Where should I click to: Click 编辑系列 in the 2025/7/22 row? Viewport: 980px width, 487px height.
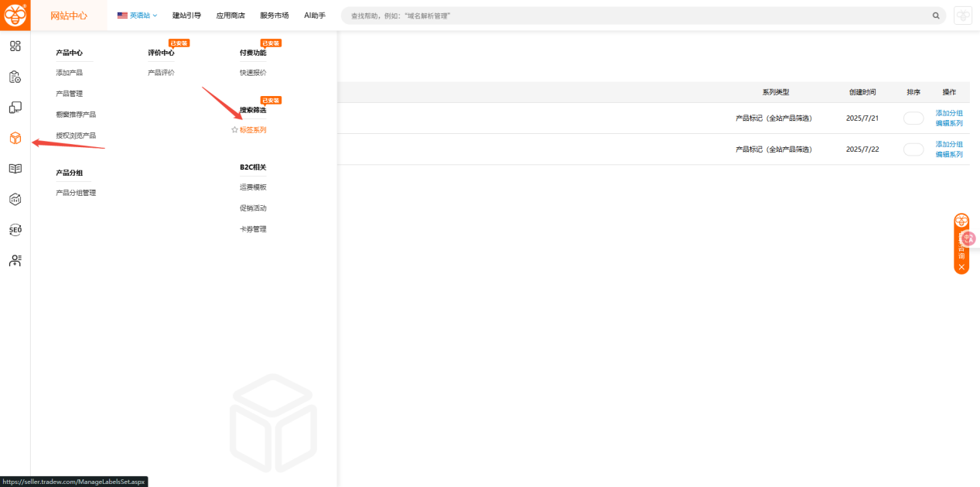click(949, 154)
